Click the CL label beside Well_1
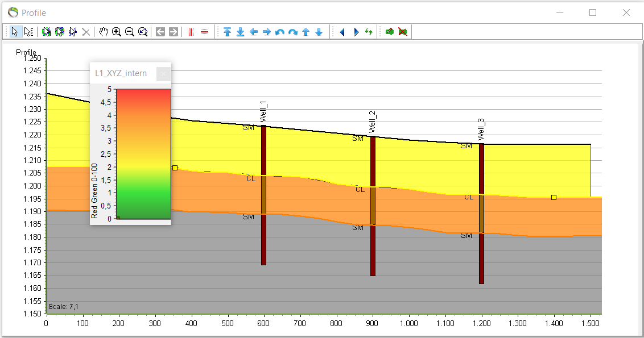 pos(251,179)
